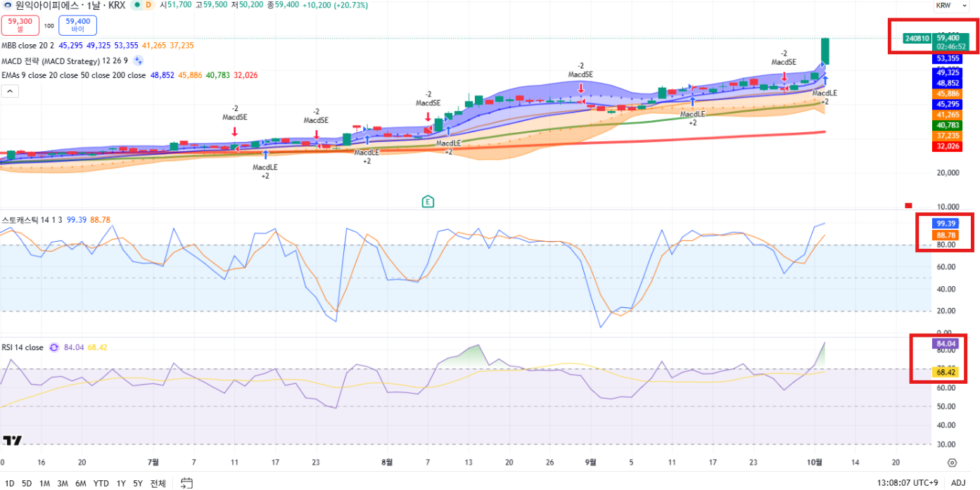Click the 45,886 orange price label
Screen dimensions: 980x490
coord(948,94)
